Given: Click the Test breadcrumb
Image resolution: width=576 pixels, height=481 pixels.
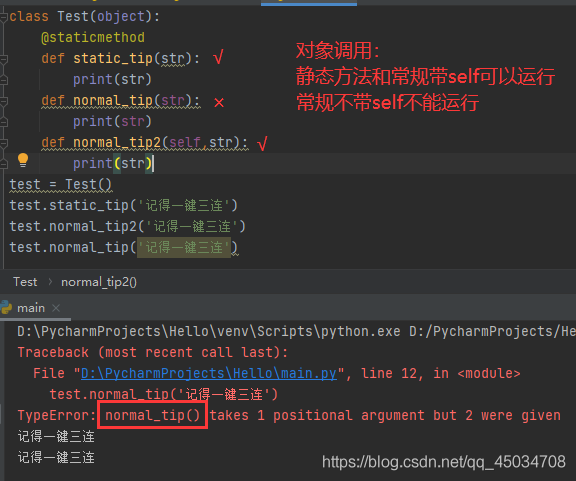Looking at the screenshot, I should pyautogui.click(x=25, y=282).
